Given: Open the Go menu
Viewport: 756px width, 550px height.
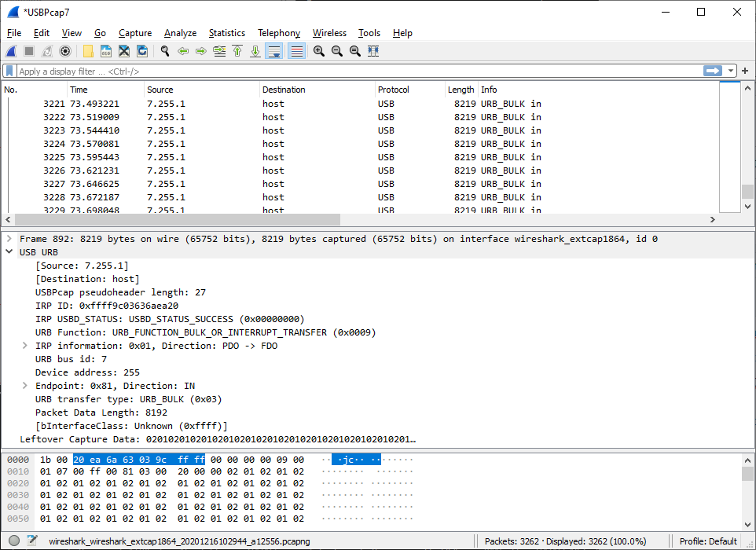Looking at the screenshot, I should click(x=100, y=33).
